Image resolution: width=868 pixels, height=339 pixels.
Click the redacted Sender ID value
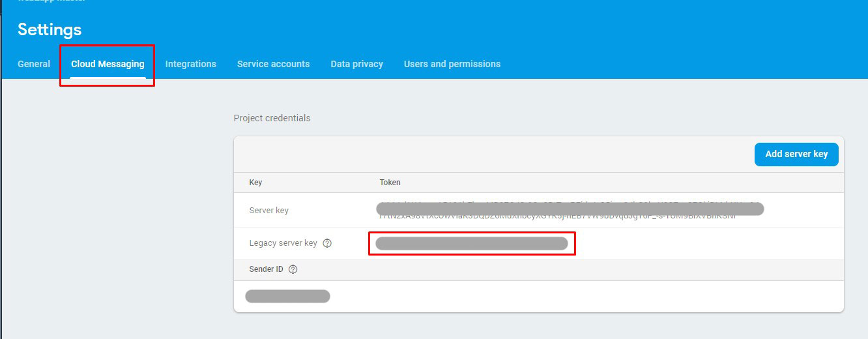[287, 297]
